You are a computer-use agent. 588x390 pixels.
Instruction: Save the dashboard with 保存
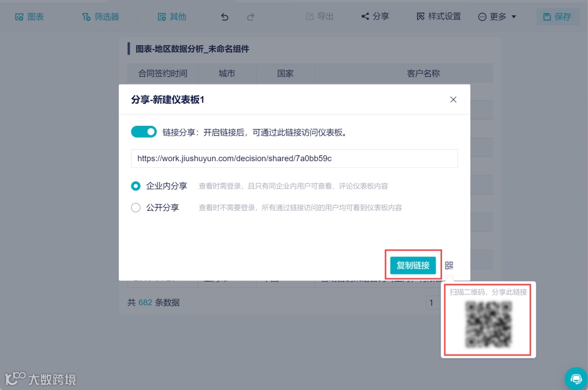[558, 16]
